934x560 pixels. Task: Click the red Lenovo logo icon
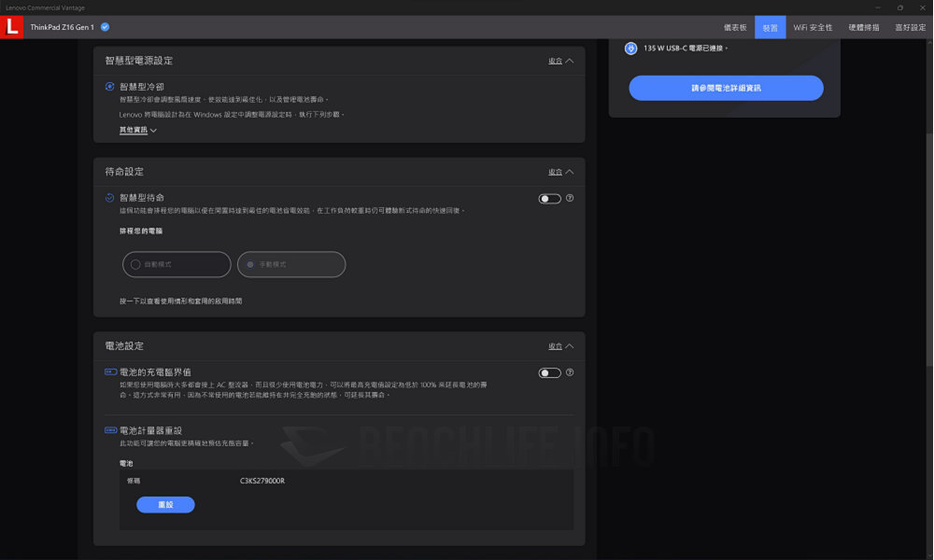pyautogui.click(x=12, y=28)
